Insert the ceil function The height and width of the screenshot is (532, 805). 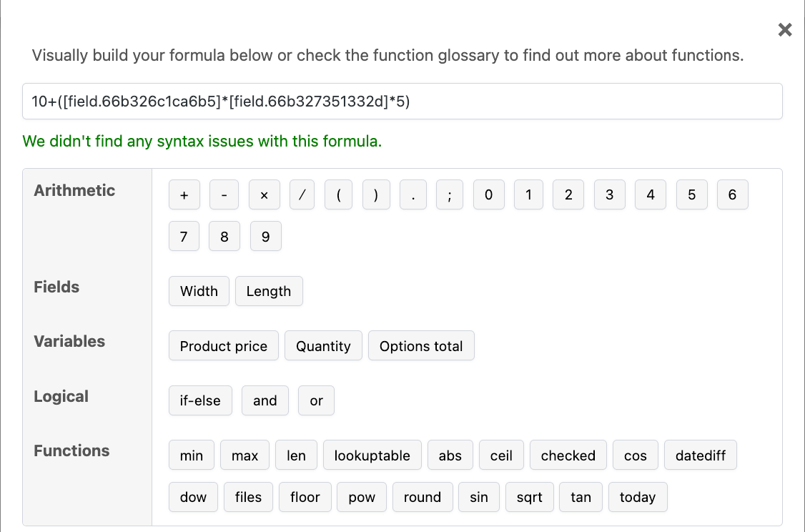click(x=502, y=455)
